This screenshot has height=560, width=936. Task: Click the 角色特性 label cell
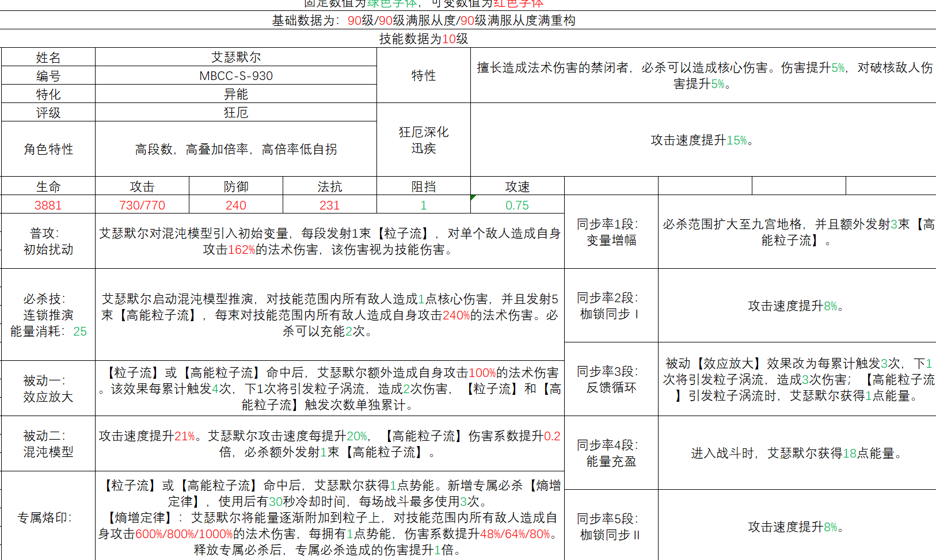pyautogui.click(x=48, y=149)
